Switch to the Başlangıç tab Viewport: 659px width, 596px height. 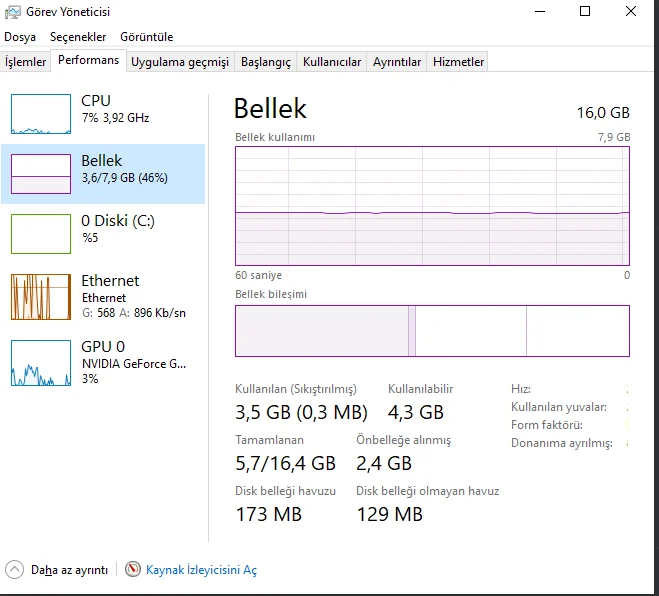(x=265, y=62)
